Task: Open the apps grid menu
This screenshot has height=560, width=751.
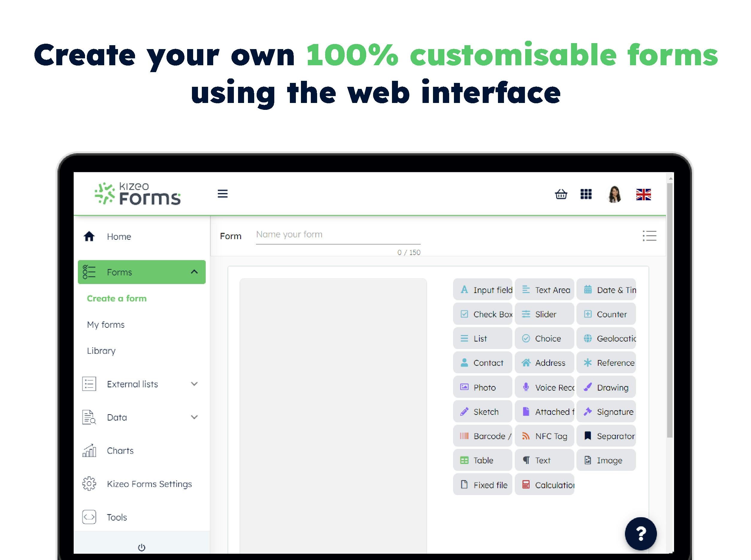Action: point(586,194)
